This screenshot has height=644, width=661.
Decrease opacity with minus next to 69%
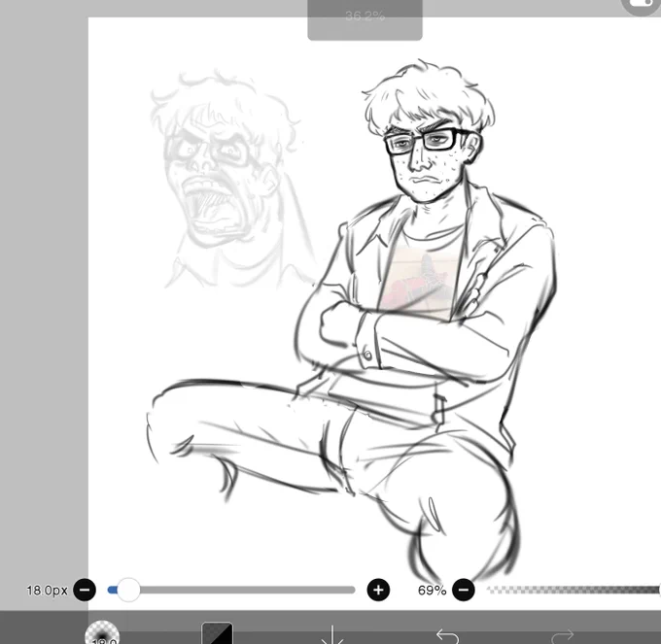coord(464,590)
